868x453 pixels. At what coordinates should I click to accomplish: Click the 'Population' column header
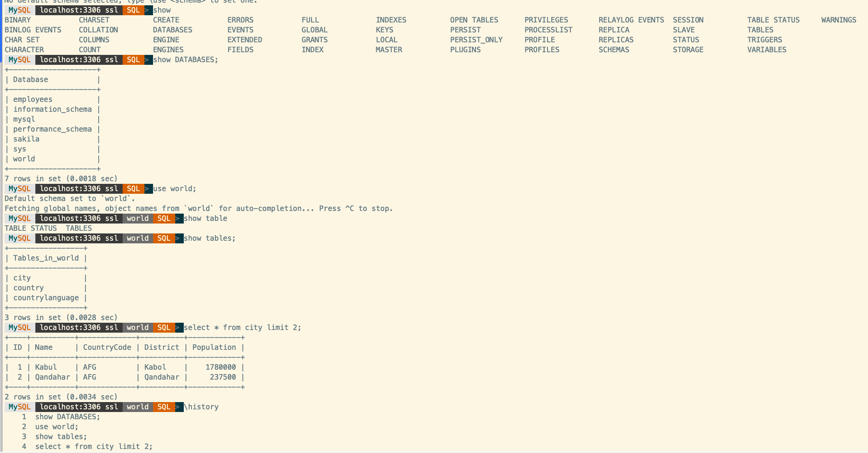(x=214, y=347)
